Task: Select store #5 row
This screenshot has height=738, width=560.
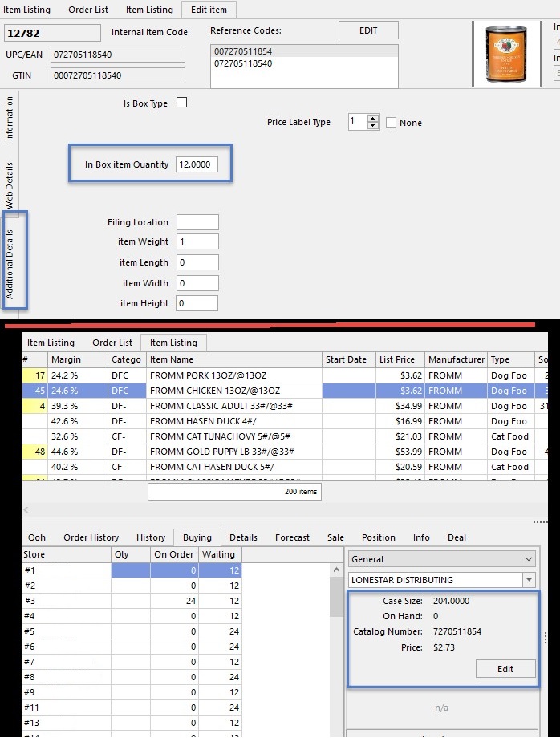Action: coord(132,631)
